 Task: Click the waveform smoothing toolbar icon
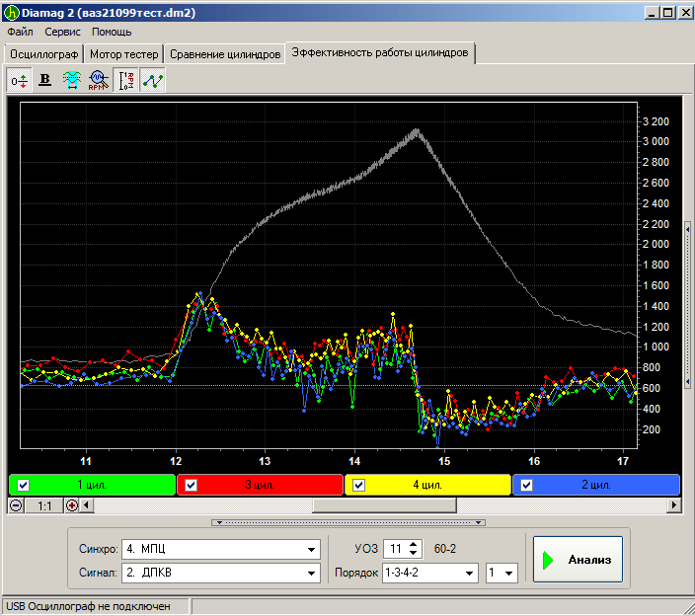click(72, 80)
